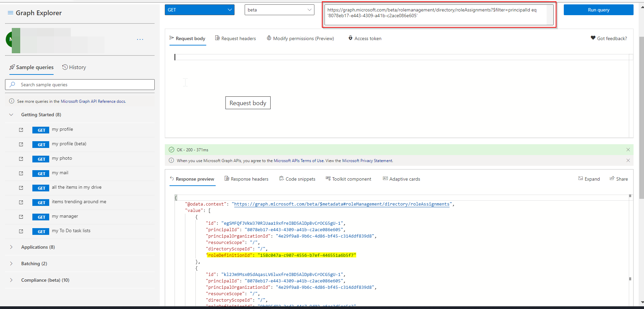Image resolution: width=644 pixels, height=309 pixels.
Task: Click the highlighted roleDefinitionId line
Action: 281,255
